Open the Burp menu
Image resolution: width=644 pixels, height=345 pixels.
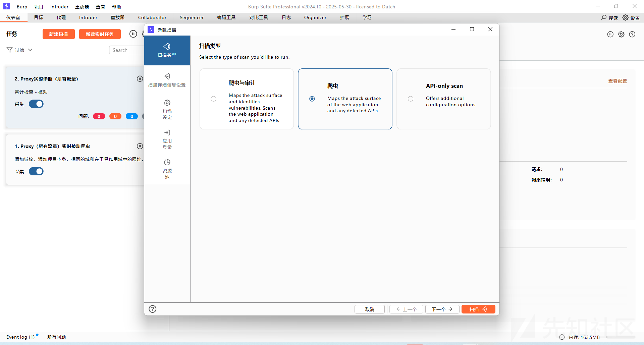click(x=22, y=7)
